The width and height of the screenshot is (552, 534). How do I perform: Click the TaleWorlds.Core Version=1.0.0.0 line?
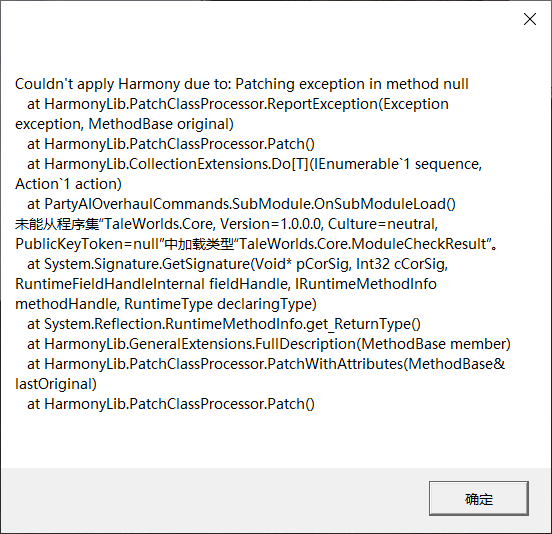click(226, 224)
